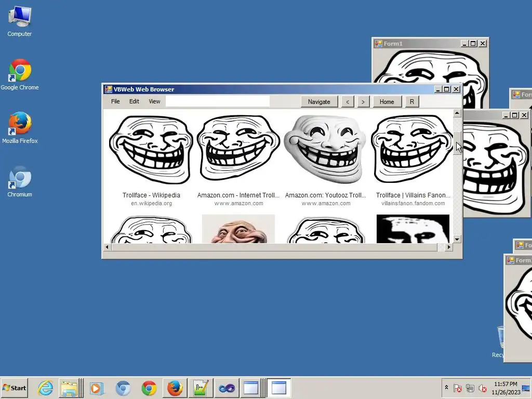The image size is (532, 399).
Task: Open the View menu in VBWeb
Action: tap(154, 101)
